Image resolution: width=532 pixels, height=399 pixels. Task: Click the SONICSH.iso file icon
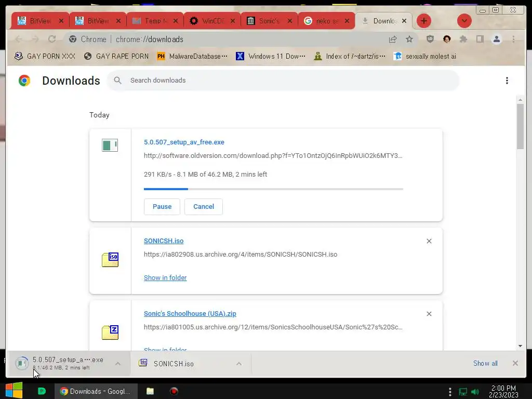[110, 260]
